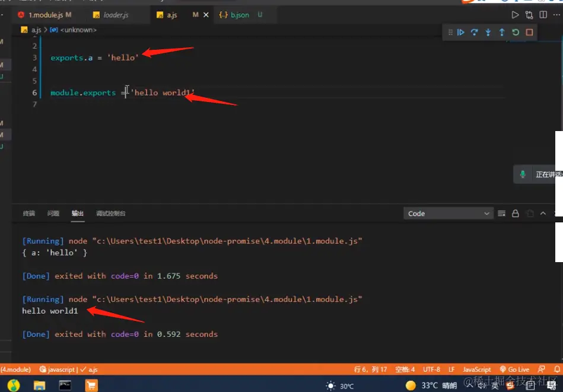Click the { a: 'hello' } output line
The height and width of the screenshot is (392, 563).
point(55,253)
